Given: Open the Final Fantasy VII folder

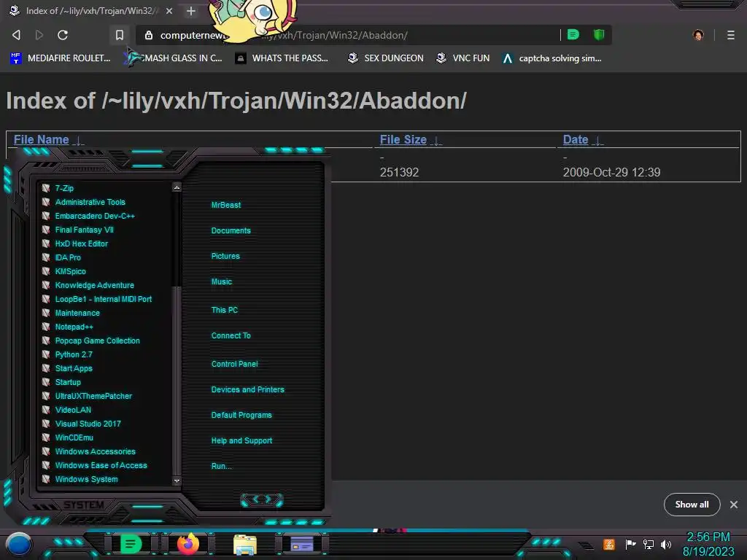Looking at the screenshot, I should 85,230.
